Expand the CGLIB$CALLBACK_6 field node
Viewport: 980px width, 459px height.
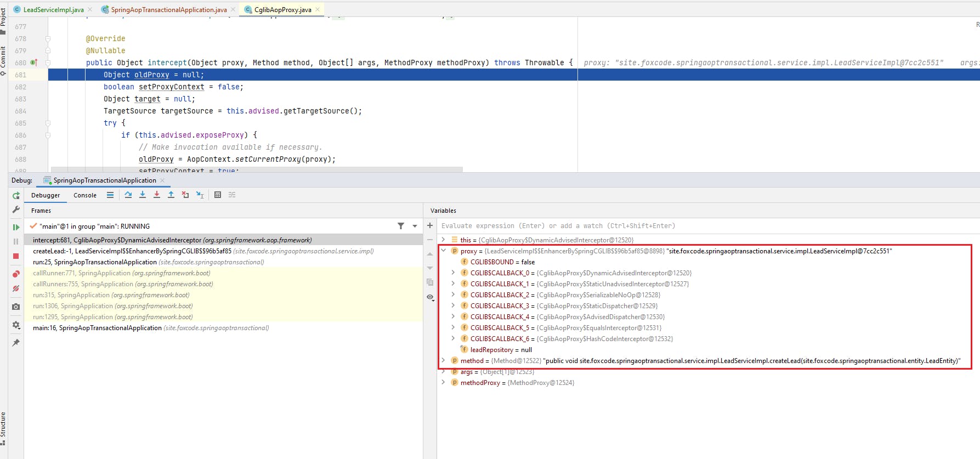pyautogui.click(x=453, y=338)
